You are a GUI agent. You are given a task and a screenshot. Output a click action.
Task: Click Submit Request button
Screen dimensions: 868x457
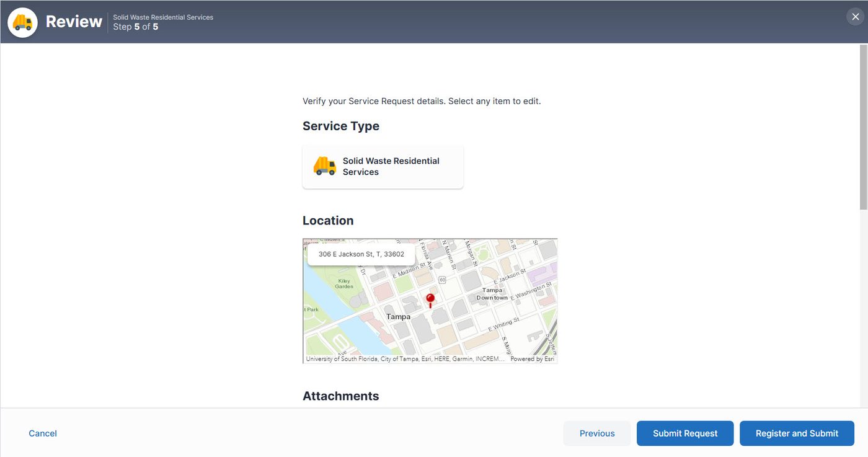click(685, 433)
